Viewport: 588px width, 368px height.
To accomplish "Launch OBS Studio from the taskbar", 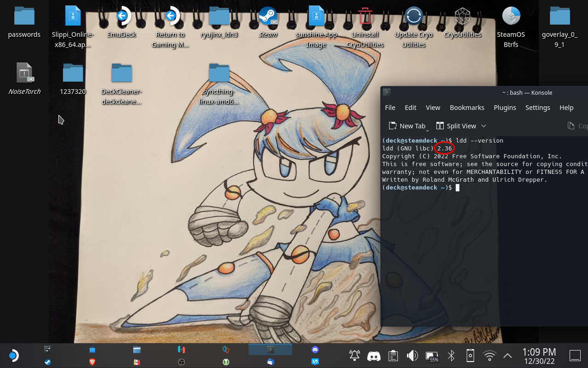I will click(x=181, y=362).
